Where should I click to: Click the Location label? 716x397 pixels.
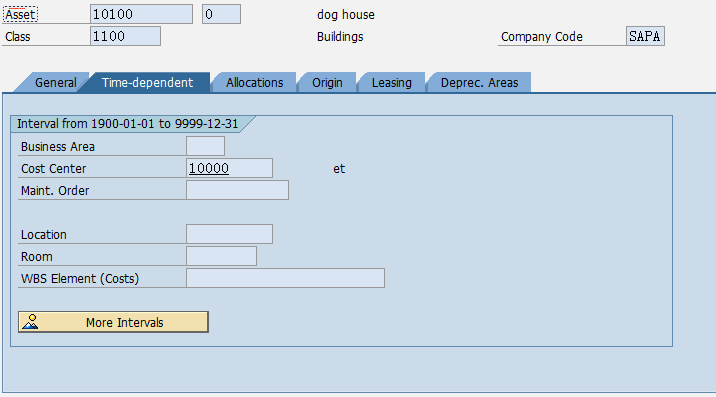point(44,234)
